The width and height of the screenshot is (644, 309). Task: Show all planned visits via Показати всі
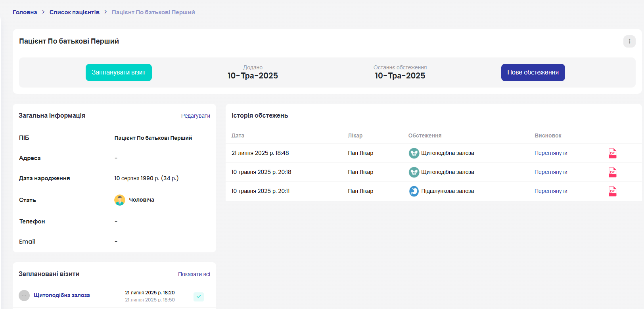[194, 274]
